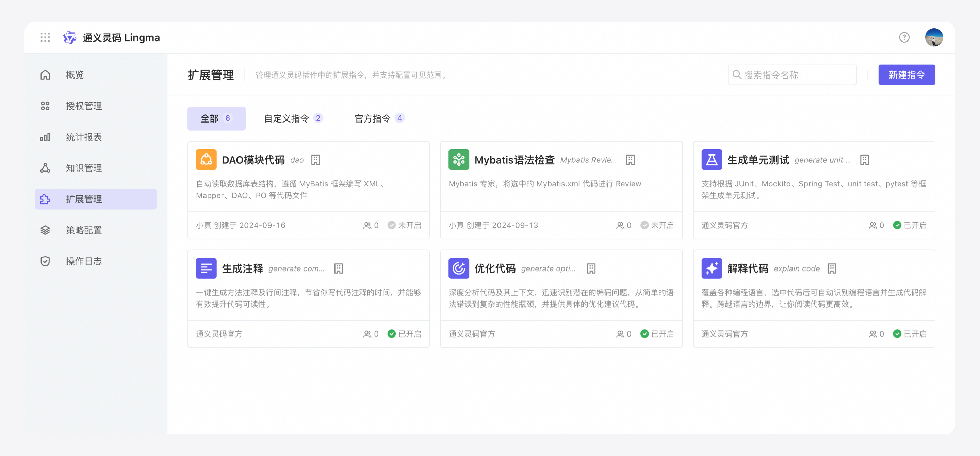Screen dimensions: 980x456
Task: Open 统计报表 in sidebar
Action: tap(96, 137)
